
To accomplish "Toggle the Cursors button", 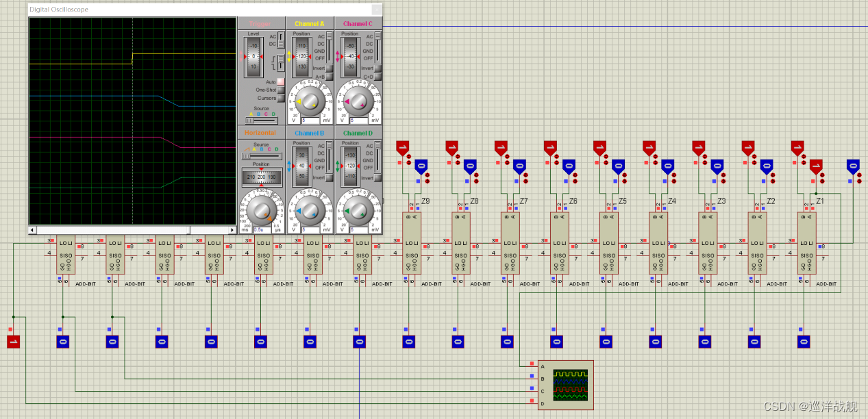I will tap(280, 98).
